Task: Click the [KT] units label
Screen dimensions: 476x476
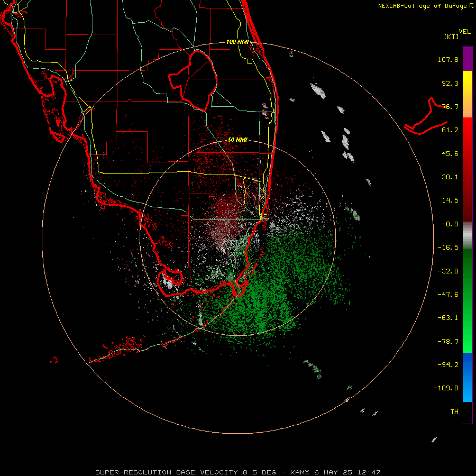Action: pos(452,36)
